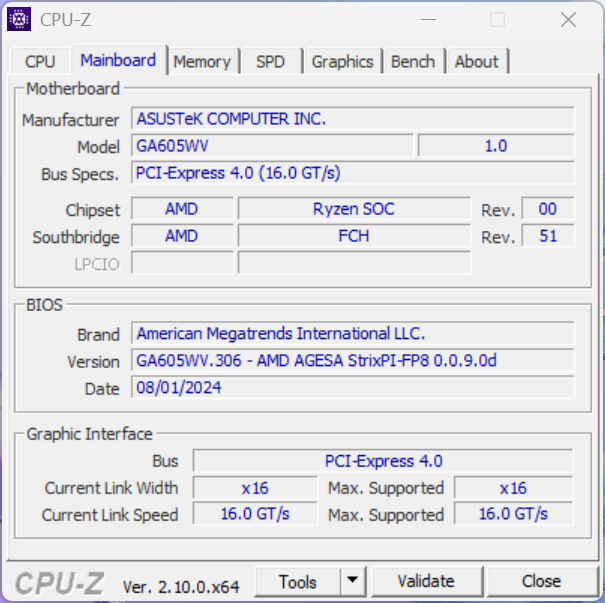The image size is (605, 603).
Task: Click the model revision field 1.0
Action: [496, 146]
